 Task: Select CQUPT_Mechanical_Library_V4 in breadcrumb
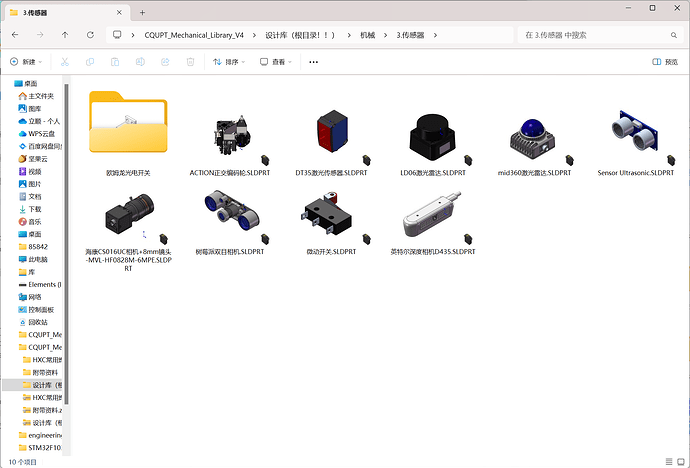point(194,35)
